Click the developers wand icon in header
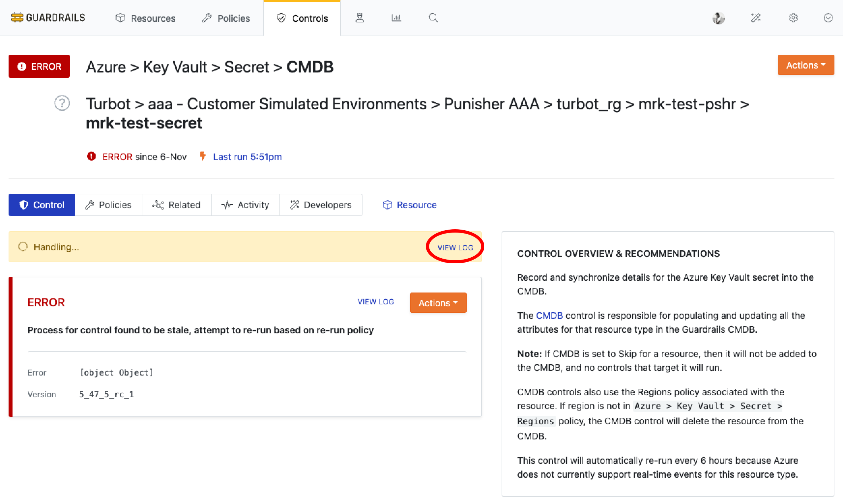Viewport: 843px width, 504px height. [x=755, y=18]
